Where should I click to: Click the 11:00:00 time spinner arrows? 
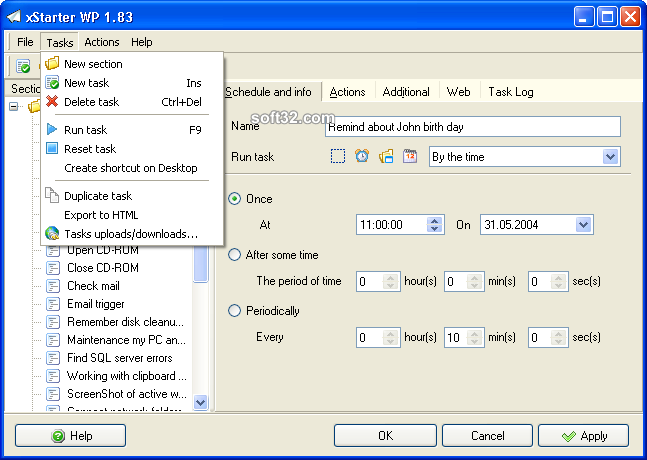click(434, 224)
